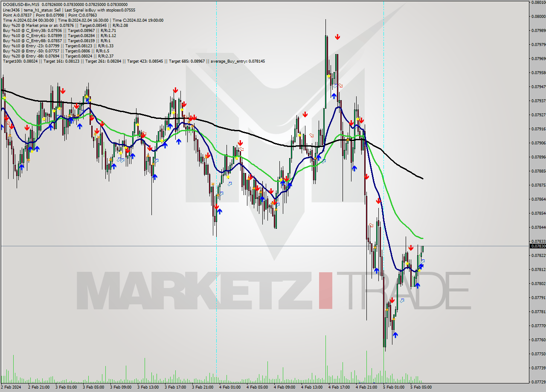
Task: Click the 'Buy %20 @ Entry -88' line
Action: click(58, 56)
